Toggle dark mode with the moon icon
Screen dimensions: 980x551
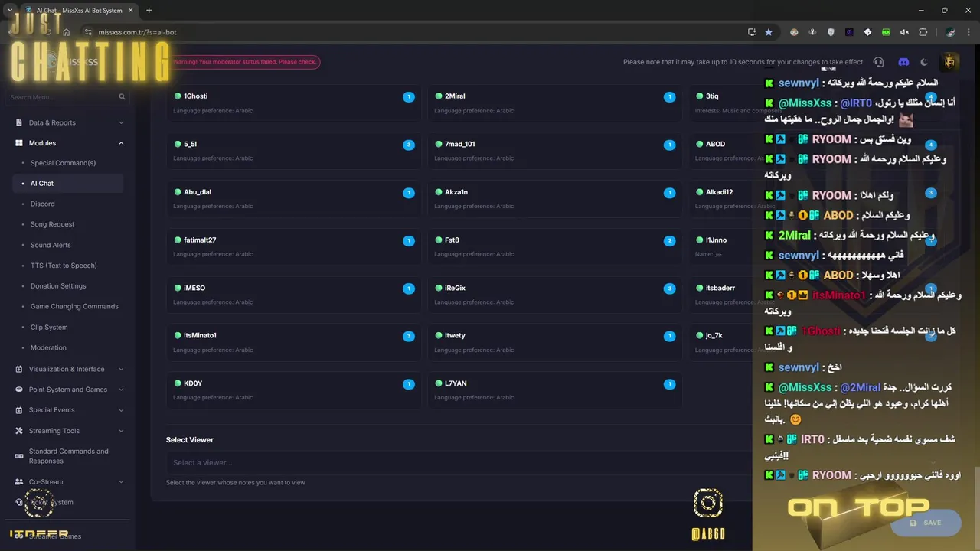click(924, 62)
